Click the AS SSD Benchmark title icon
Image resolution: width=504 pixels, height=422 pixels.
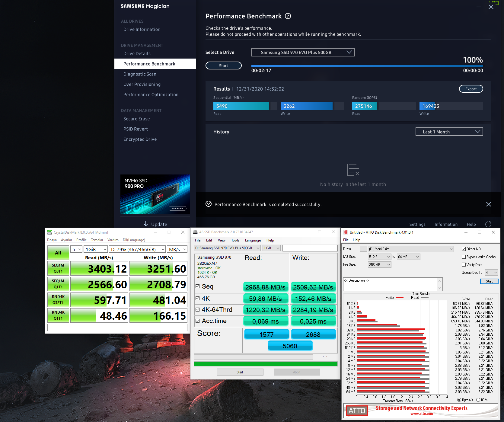click(195, 232)
